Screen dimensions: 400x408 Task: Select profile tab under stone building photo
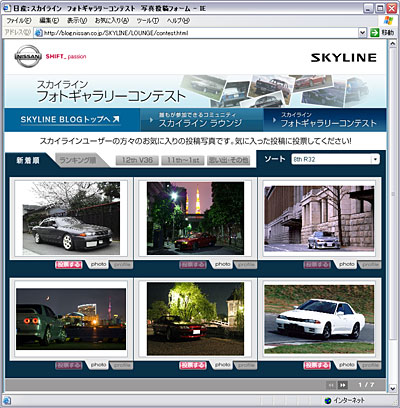pyautogui.click(x=370, y=265)
